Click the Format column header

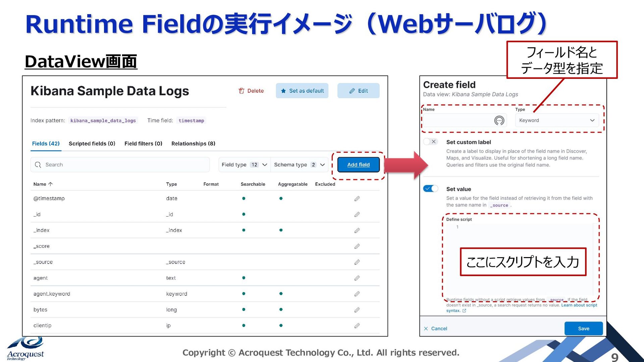tap(211, 184)
